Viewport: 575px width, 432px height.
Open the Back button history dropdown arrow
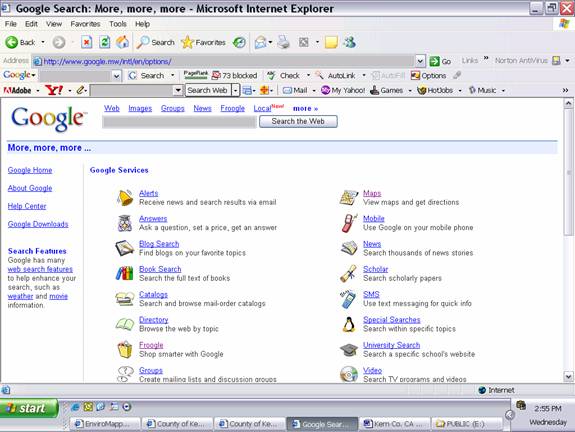click(43, 43)
